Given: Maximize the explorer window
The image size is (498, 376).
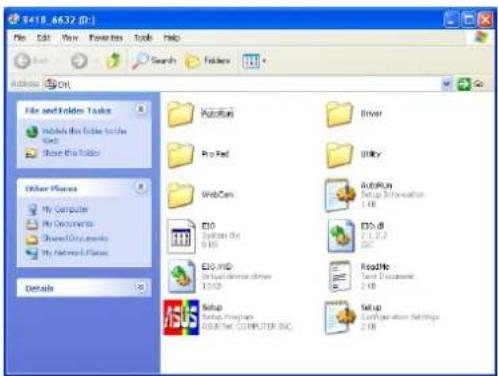Looking at the screenshot, I should pos(468,20).
